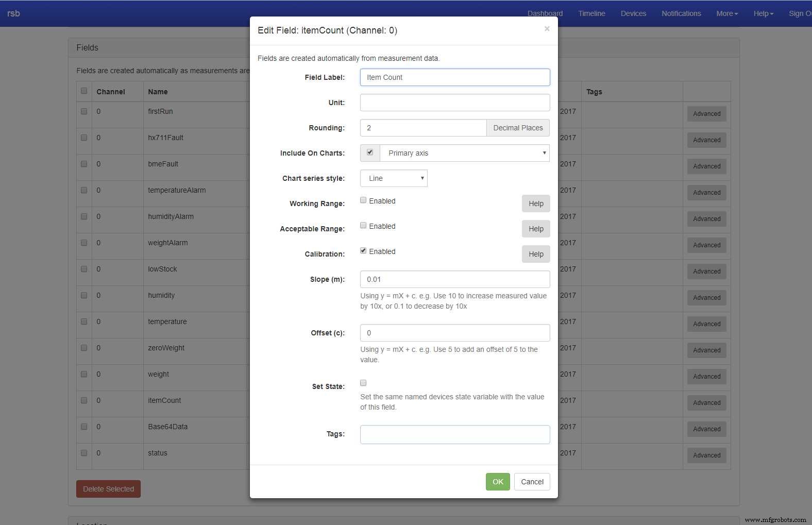The width and height of the screenshot is (812, 525).
Task: Click into the Tags input box
Action: [454, 434]
